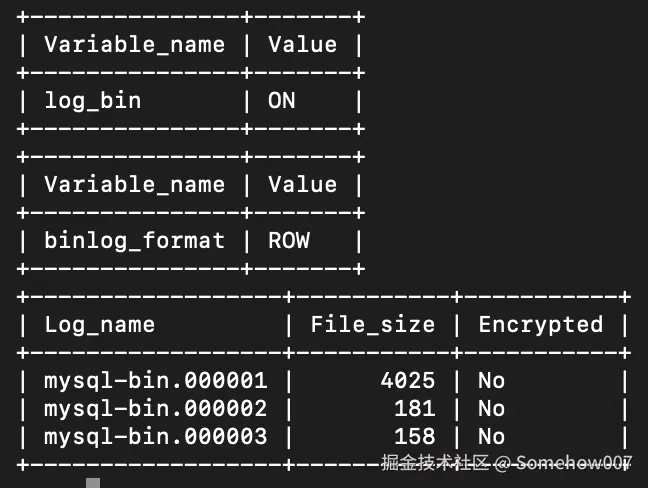Select the mysql-bin.000003 log name

pyautogui.click(x=156, y=437)
